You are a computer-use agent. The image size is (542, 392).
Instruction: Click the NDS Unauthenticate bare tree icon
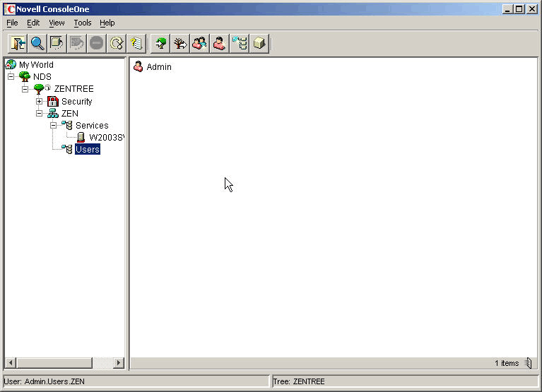click(x=180, y=44)
